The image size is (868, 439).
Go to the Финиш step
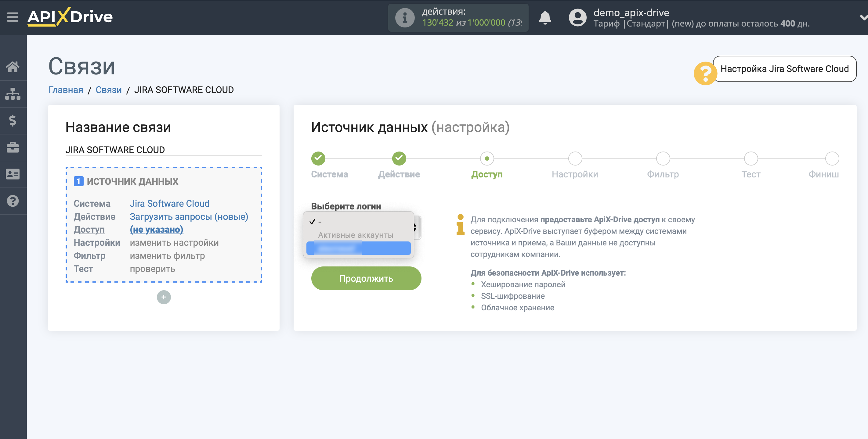[x=832, y=158]
